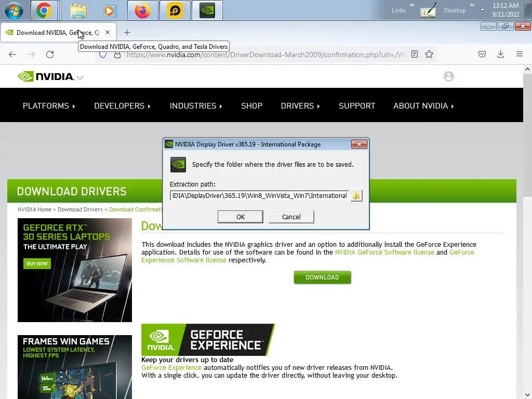Click the tracking protection shield icon
The image size is (532, 399).
[x=103, y=55]
